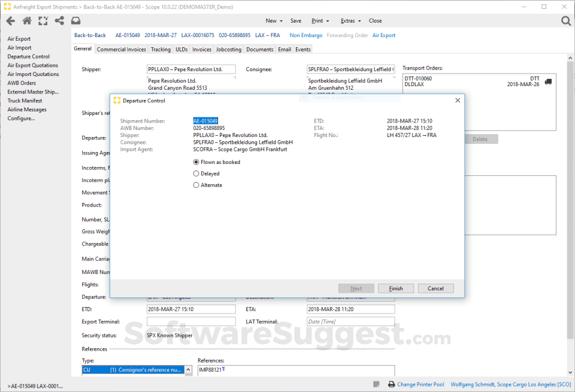Open Change Printer Pool
The width and height of the screenshot is (575, 392).
click(x=422, y=384)
